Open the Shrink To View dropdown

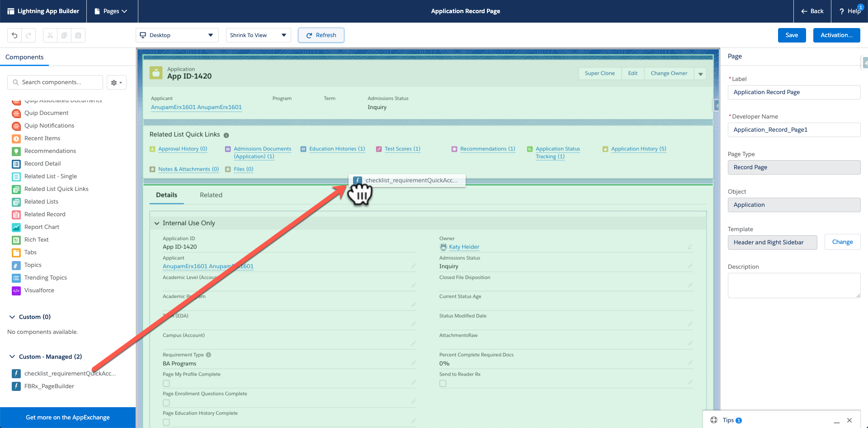[258, 35]
